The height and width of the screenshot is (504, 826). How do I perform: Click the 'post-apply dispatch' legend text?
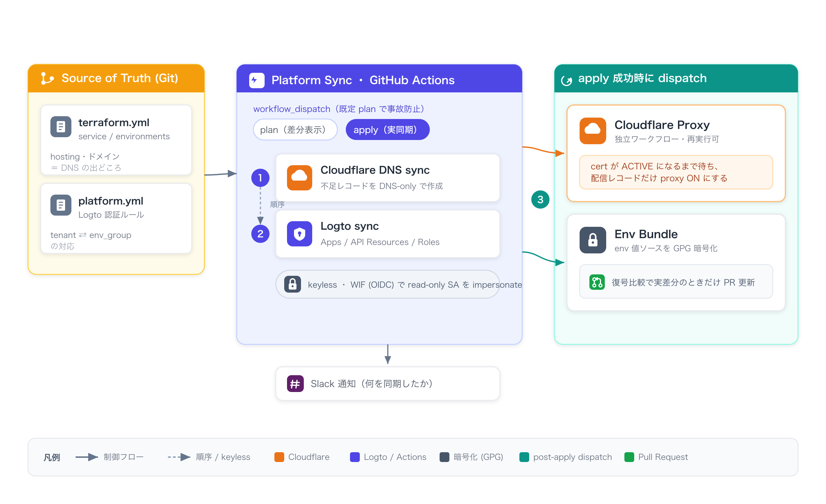[x=573, y=457]
